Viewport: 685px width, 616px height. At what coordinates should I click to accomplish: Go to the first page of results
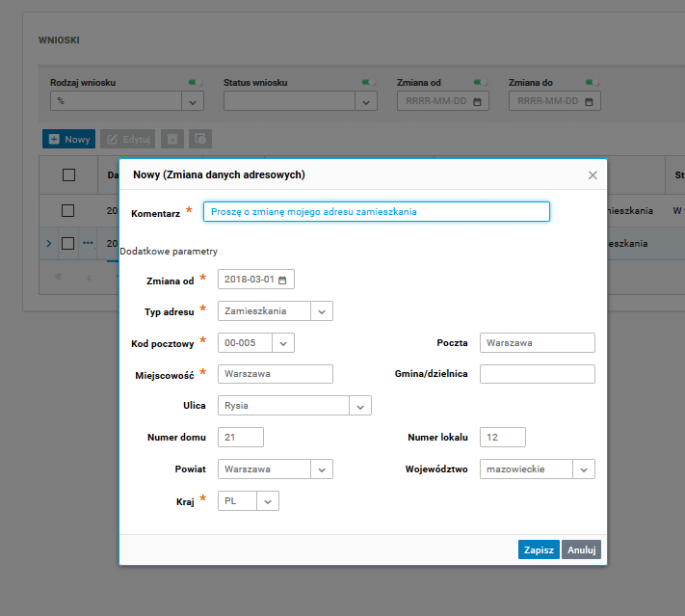(58, 277)
